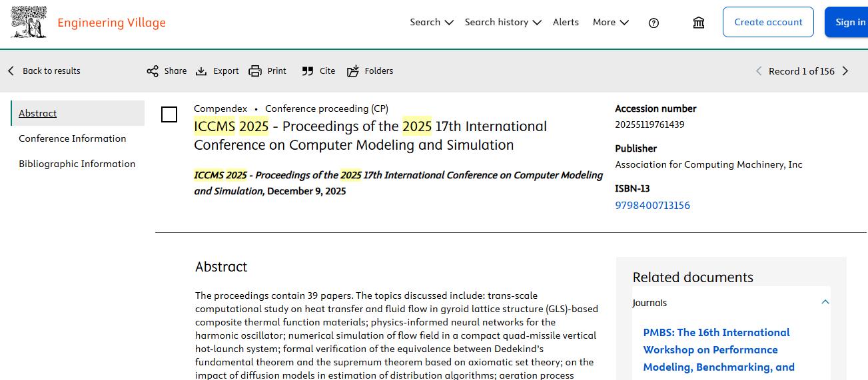Viewport: 868px width, 380px height.
Task: Select the record checkbox beside ICCMS title
Action: point(169,114)
